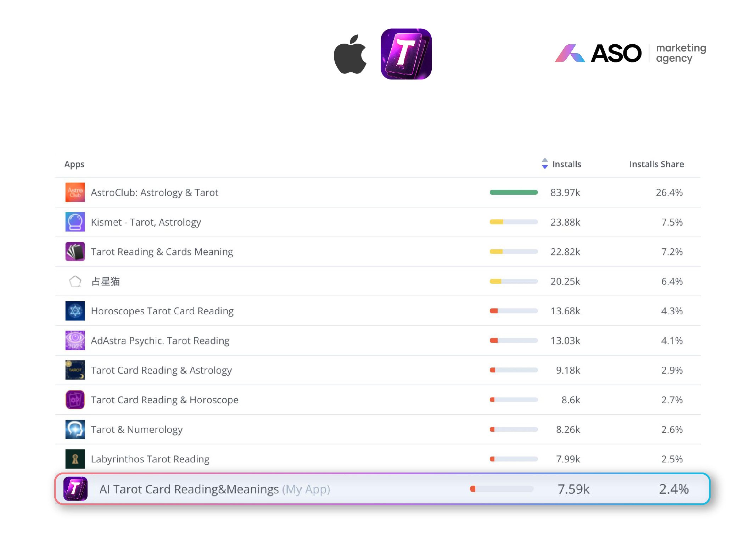Select AstroClub: Astrology & Tarot name
Screen dimensions: 756x536
click(x=155, y=193)
